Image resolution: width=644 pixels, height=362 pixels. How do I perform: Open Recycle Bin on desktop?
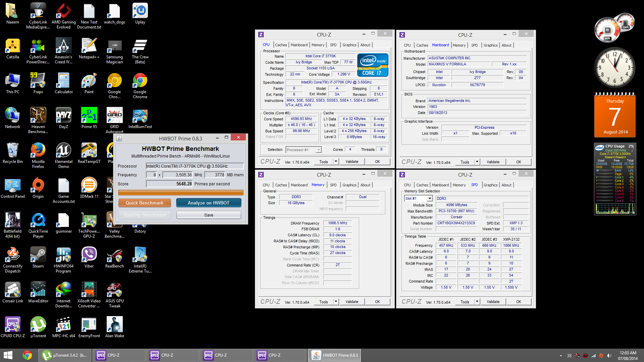(13, 153)
